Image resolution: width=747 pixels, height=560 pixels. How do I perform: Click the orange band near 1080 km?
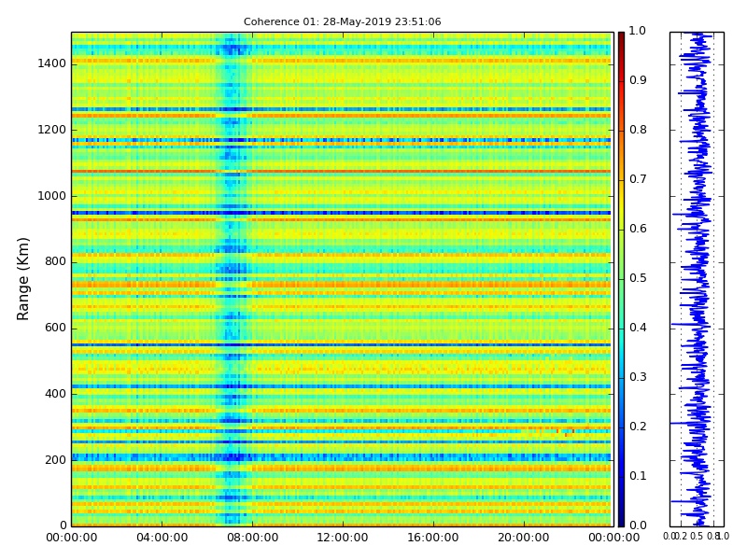[x=341, y=172]
